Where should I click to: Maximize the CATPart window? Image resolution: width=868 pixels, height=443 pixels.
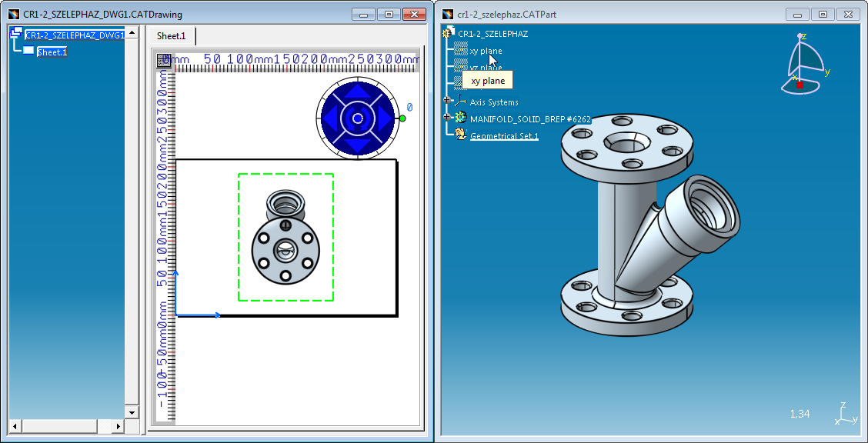click(823, 15)
